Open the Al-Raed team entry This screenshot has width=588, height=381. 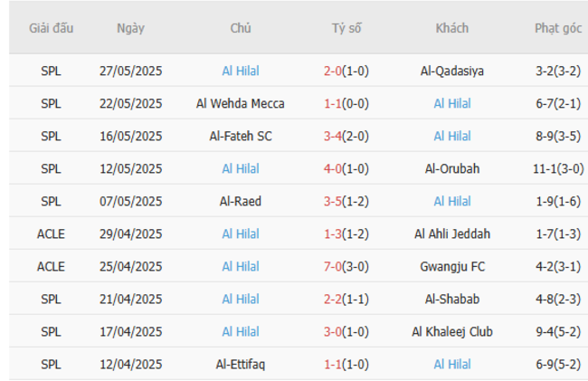point(240,201)
